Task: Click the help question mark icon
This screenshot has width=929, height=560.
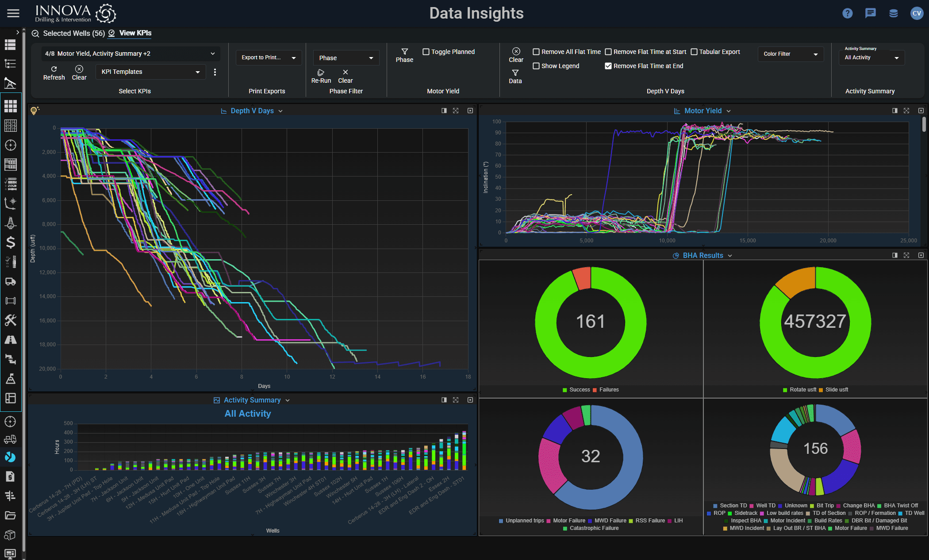Action: point(847,13)
